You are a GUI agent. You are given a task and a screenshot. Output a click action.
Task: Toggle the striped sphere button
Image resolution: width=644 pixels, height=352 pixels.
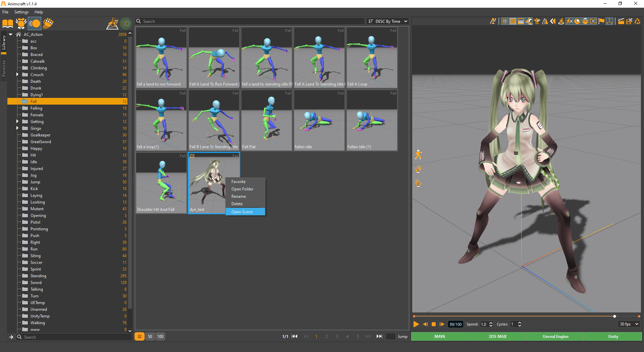click(585, 21)
